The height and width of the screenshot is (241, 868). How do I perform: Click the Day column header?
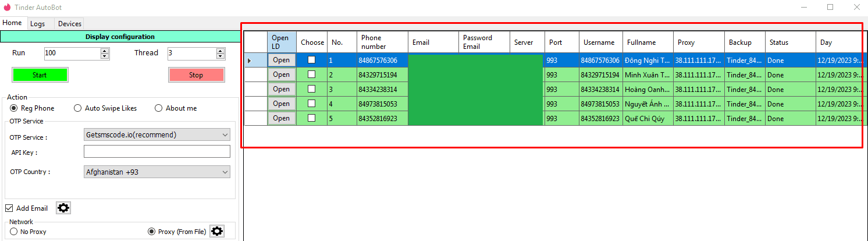839,42
